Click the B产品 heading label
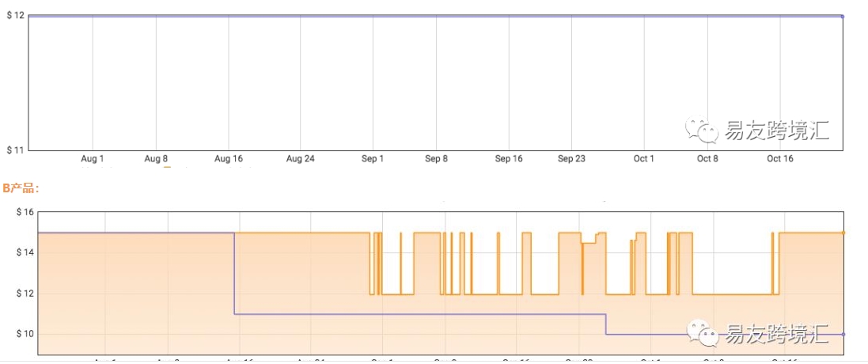 (21, 188)
